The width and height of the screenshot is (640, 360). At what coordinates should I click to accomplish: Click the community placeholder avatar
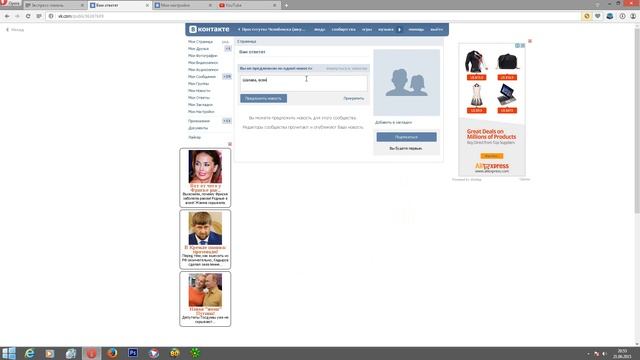click(407, 83)
